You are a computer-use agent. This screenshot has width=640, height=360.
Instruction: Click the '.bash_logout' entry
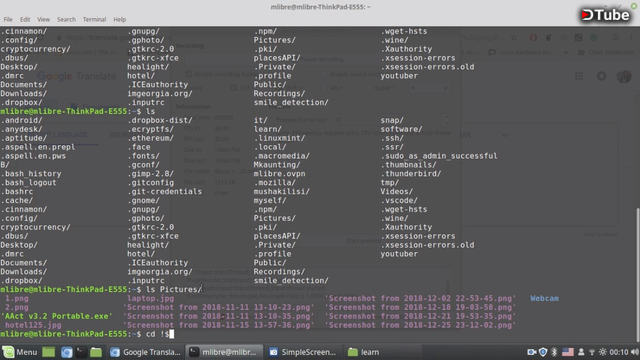[x=28, y=182]
